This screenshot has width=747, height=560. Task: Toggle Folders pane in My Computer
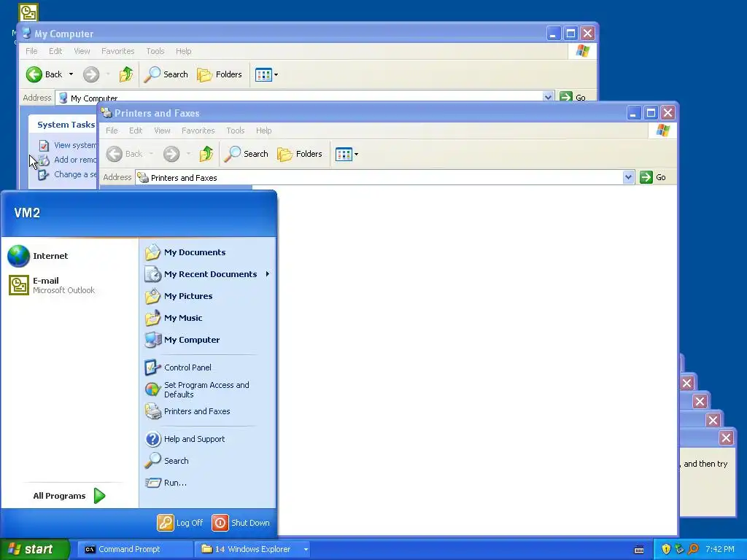(x=220, y=74)
